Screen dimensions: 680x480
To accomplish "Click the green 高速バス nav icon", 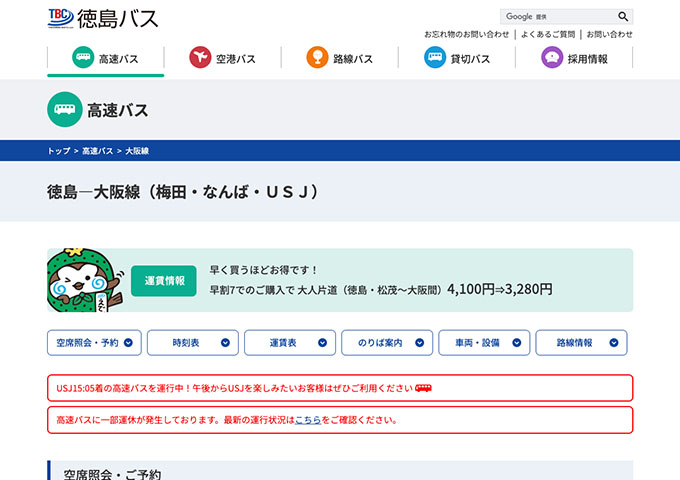I will click(83, 57).
